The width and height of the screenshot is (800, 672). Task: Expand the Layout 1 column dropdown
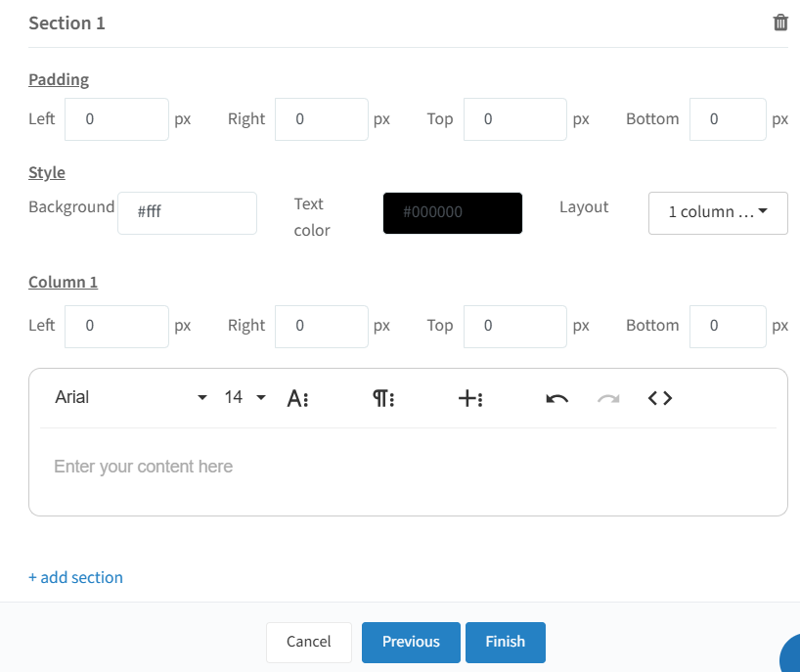[718, 213]
